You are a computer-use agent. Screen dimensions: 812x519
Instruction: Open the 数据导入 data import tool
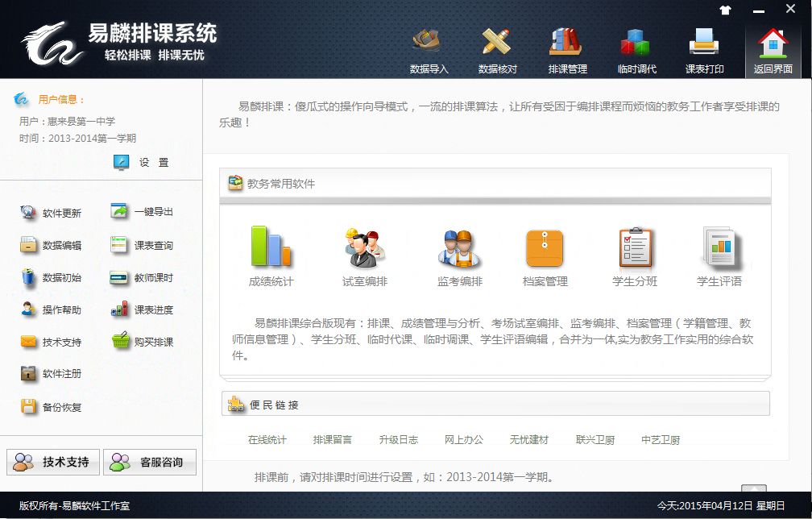[429, 50]
